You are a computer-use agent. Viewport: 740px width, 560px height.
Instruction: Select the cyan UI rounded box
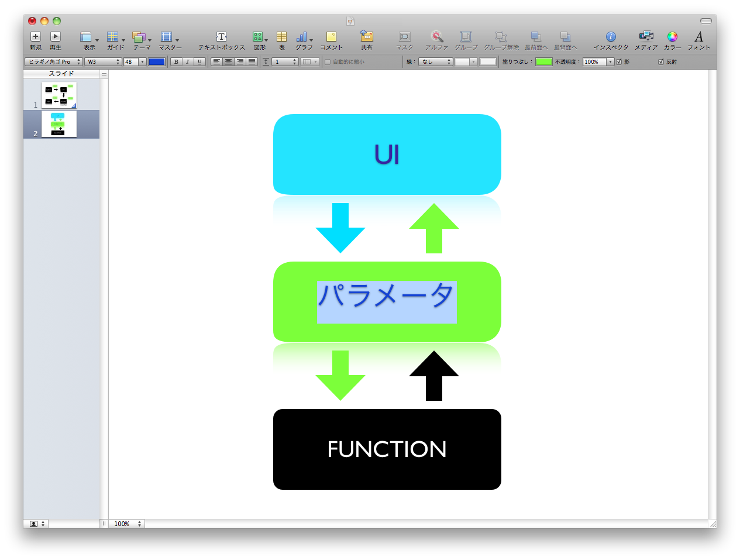point(387,154)
